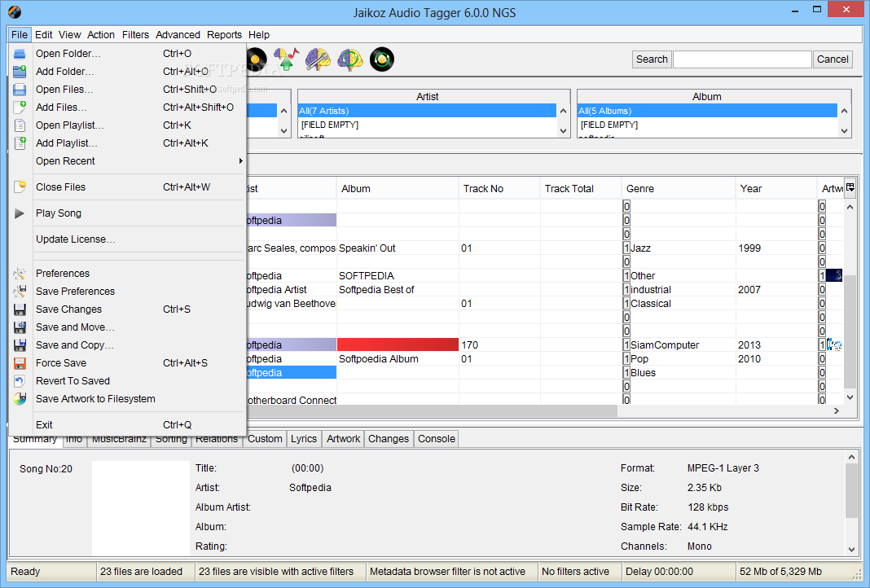The width and height of the screenshot is (870, 588).
Task: Expand the Open Recent submenu arrow
Action: click(x=241, y=161)
